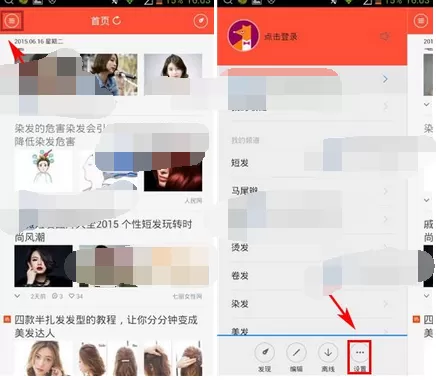
Task: Select the 烫发 channel
Action: (x=240, y=247)
